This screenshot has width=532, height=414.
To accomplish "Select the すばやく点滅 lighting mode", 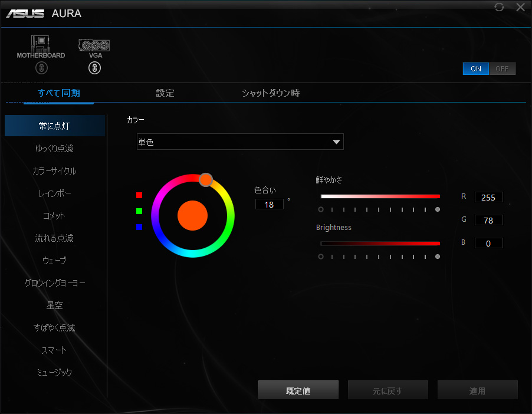I will pyautogui.click(x=55, y=327).
